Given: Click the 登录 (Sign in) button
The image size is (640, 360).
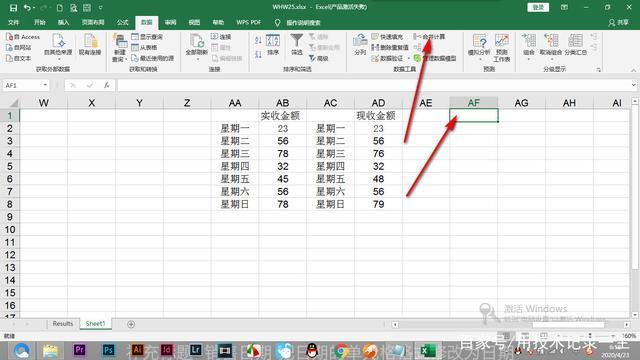Looking at the screenshot, I should (x=538, y=7).
